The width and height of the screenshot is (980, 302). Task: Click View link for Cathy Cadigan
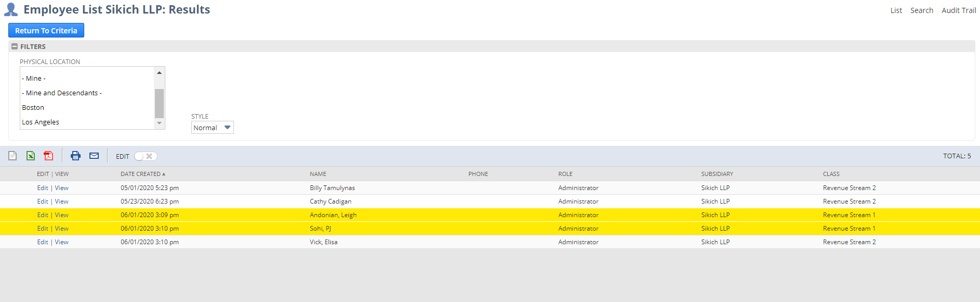(62, 202)
